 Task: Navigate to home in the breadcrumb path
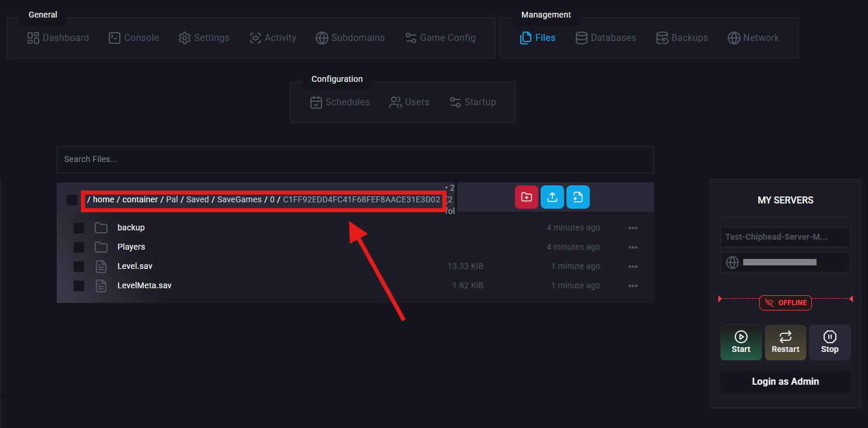click(103, 199)
